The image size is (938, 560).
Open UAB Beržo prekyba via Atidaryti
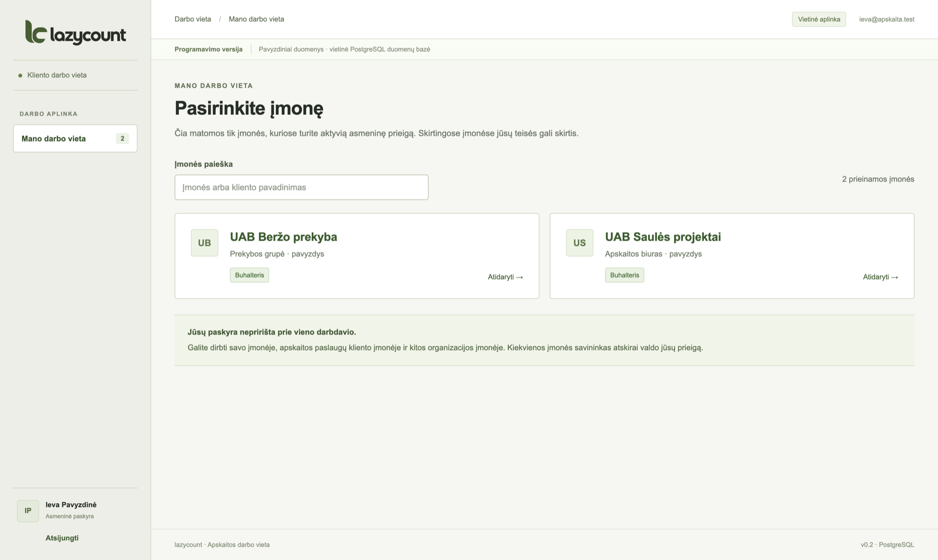(505, 277)
